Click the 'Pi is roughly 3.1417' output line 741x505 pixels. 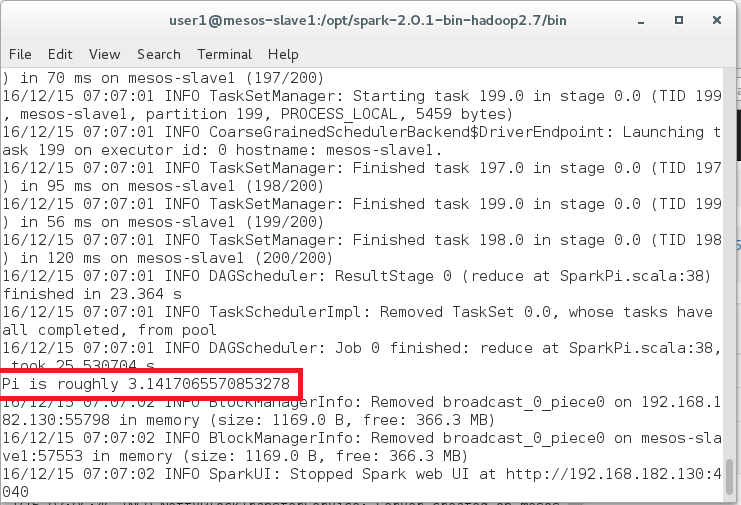coord(146,384)
